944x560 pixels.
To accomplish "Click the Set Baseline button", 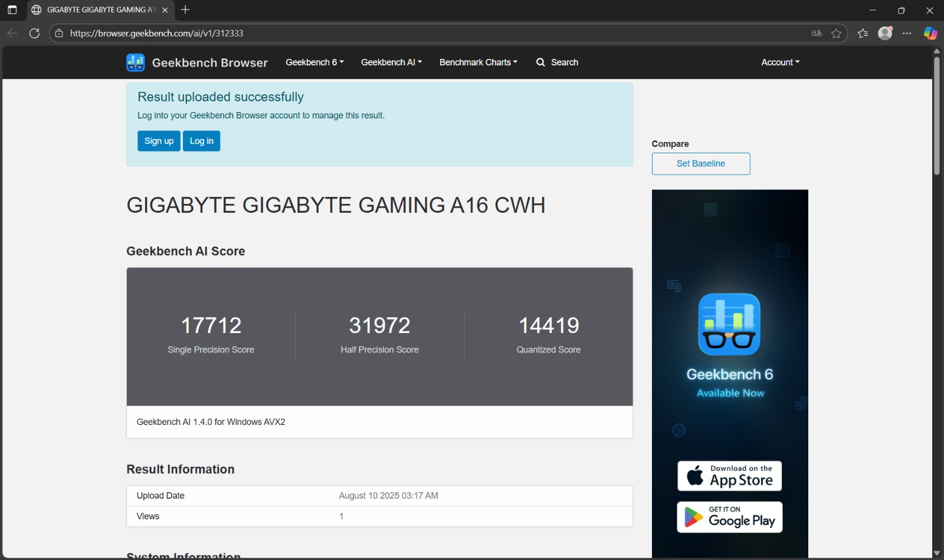I will tap(701, 164).
